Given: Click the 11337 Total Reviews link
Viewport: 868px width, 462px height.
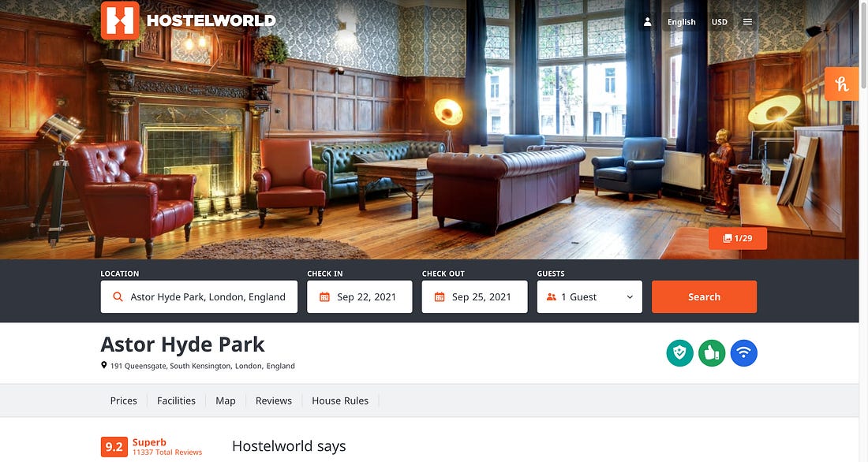Looking at the screenshot, I should click(167, 452).
